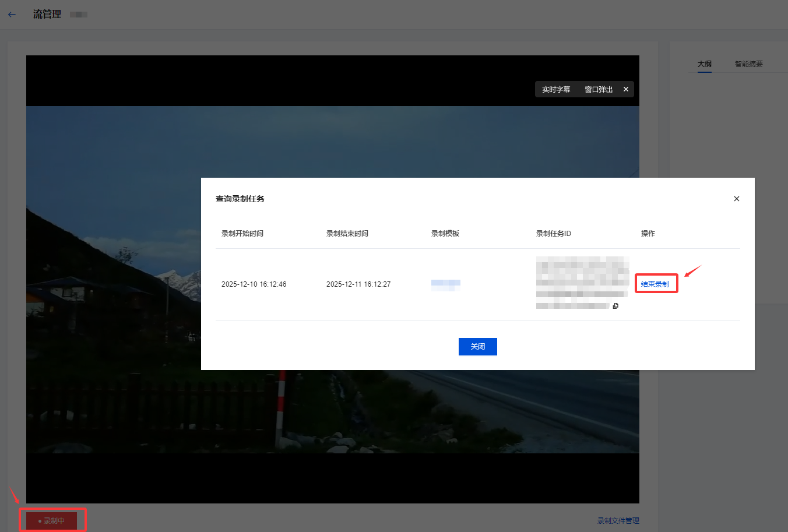Switch to the 智能摘要 tab
Screen dimensions: 788x532
click(748, 64)
